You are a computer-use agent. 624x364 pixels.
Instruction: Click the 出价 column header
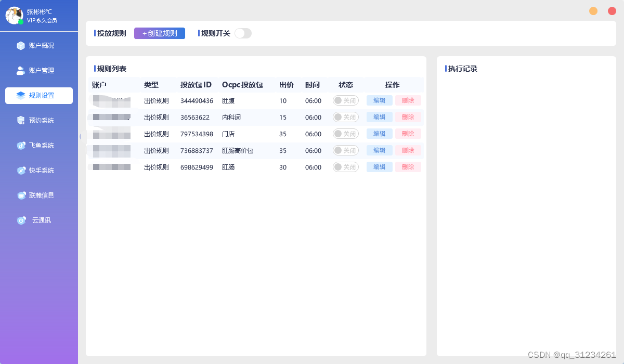point(287,85)
